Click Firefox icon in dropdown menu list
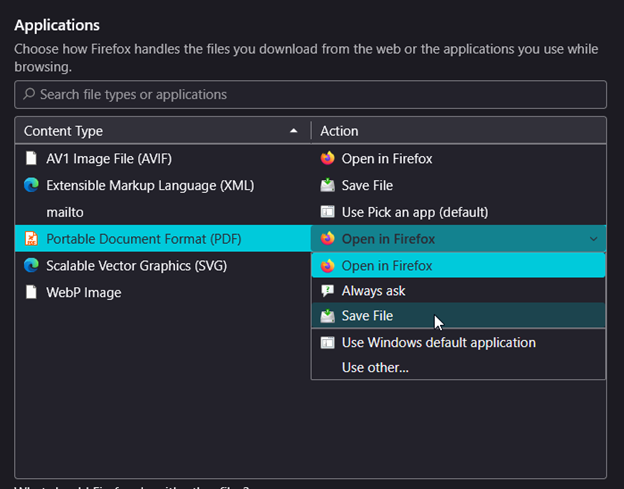624x489 pixels. (328, 265)
